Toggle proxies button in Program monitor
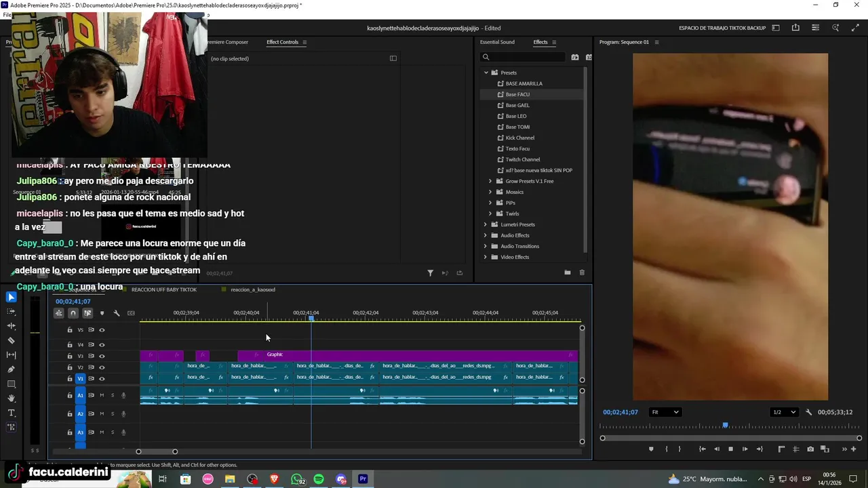Viewport: 868px width, 488px height. tap(825, 449)
